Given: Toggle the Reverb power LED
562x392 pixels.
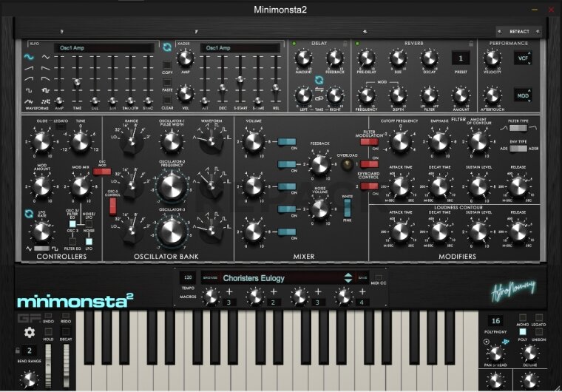Looking at the screenshot, I should coord(356,44).
